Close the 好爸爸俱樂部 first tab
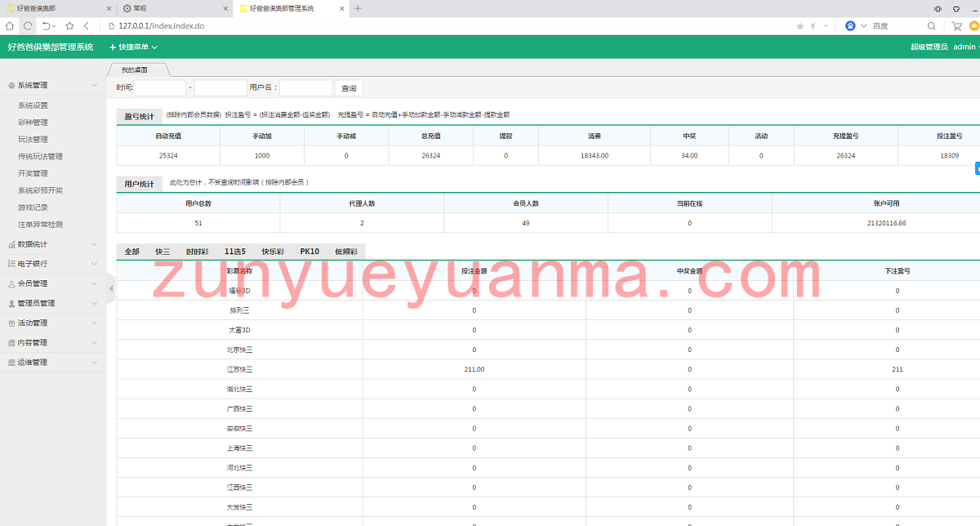The width and height of the screenshot is (980, 526). 109,8
